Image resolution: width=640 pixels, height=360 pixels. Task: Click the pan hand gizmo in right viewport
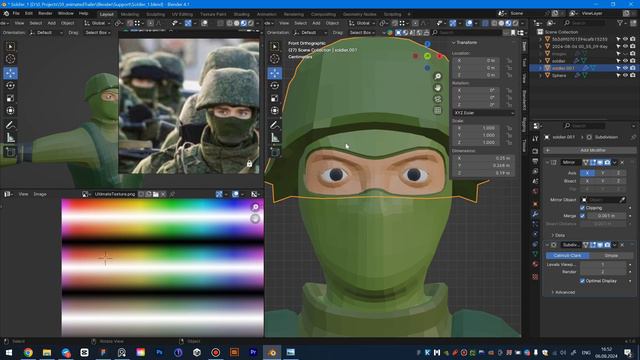[438, 88]
